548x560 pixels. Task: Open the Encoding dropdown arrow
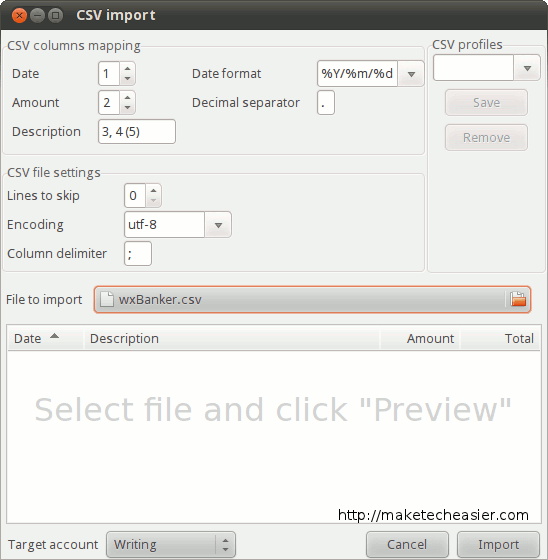(218, 225)
